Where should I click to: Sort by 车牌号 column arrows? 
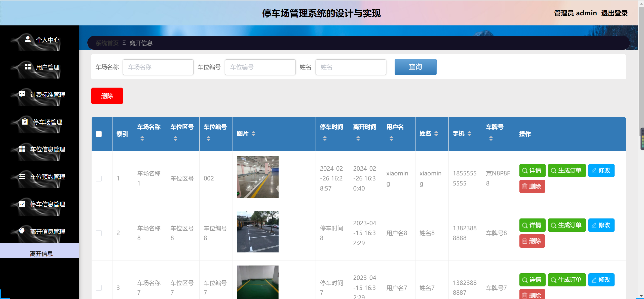pyautogui.click(x=491, y=138)
